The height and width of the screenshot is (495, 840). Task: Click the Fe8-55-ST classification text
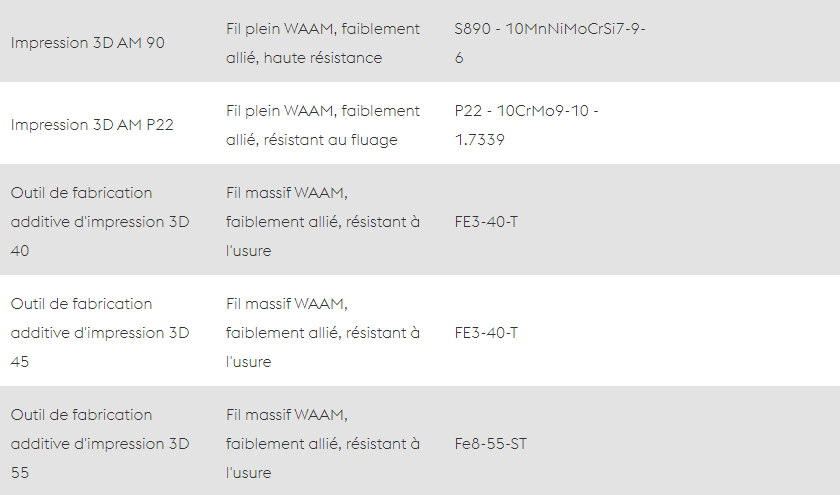coord(490,444)
